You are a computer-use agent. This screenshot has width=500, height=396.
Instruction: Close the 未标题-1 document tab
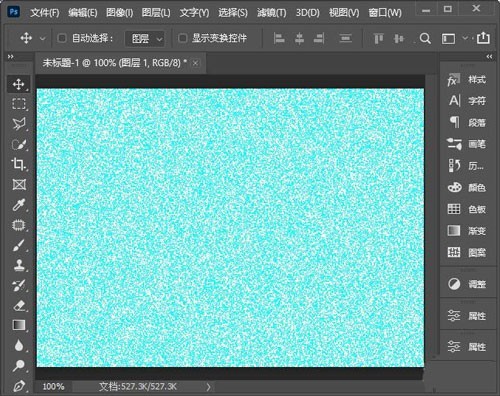click(x=196, y=63)
